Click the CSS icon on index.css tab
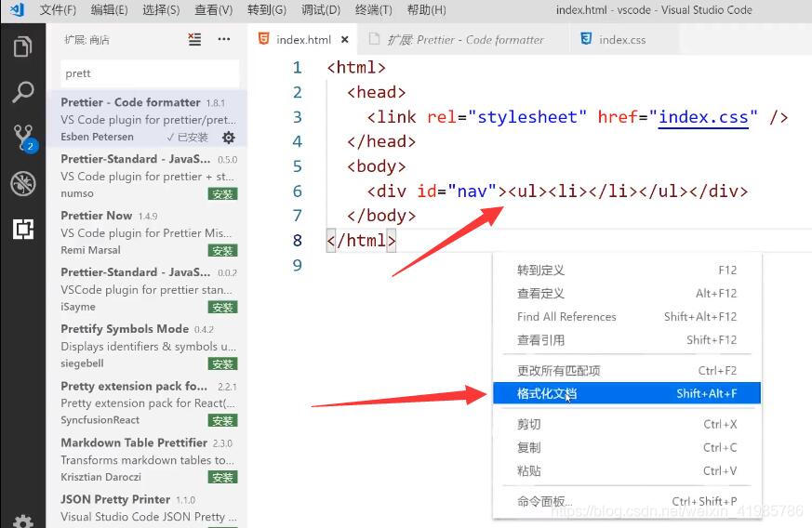 coord(586,39)
